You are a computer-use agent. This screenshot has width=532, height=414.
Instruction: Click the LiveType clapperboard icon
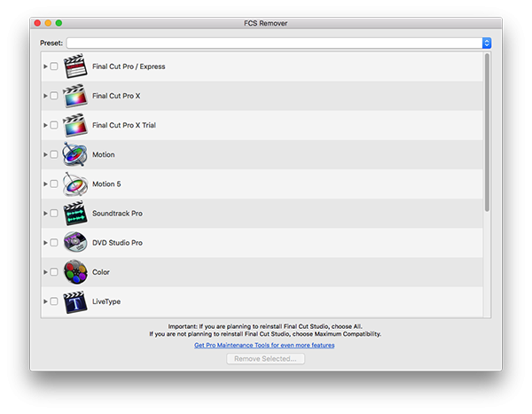pos(75,301)
